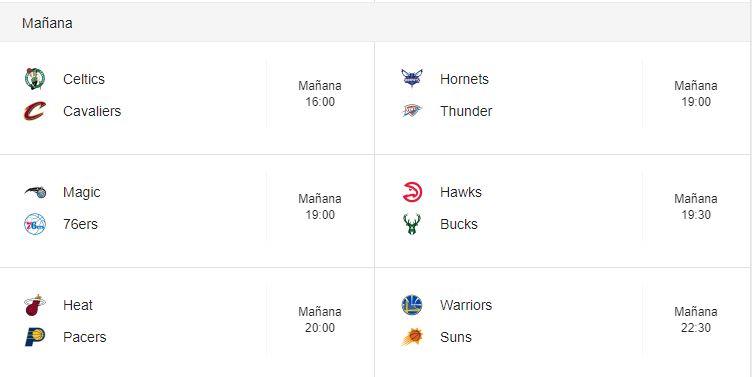
Task: Click the Cavaliers team logo
Action: pos(35,111)
